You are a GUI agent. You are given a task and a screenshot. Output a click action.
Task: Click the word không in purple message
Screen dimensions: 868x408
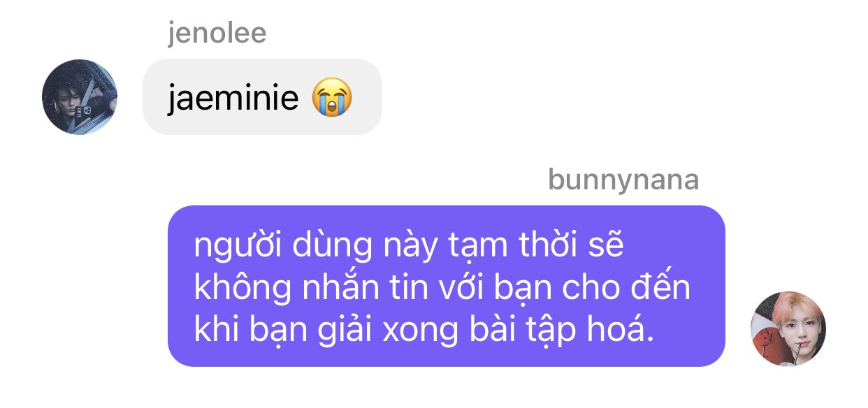coord(237,289)
